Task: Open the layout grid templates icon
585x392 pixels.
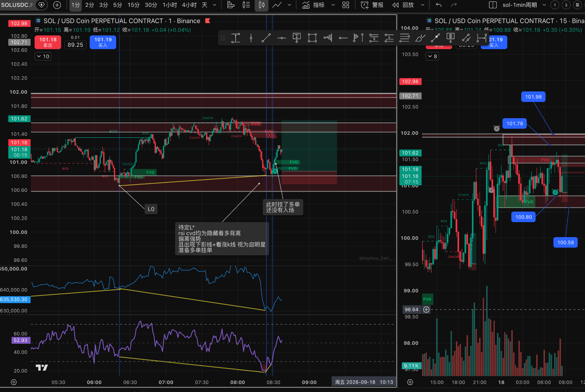Action: pos(346,5)
